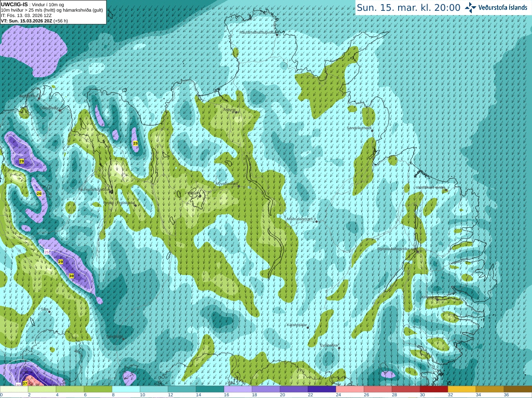
Task: Click the yellow 26 gust marker
Action: (x=39, y=194)
